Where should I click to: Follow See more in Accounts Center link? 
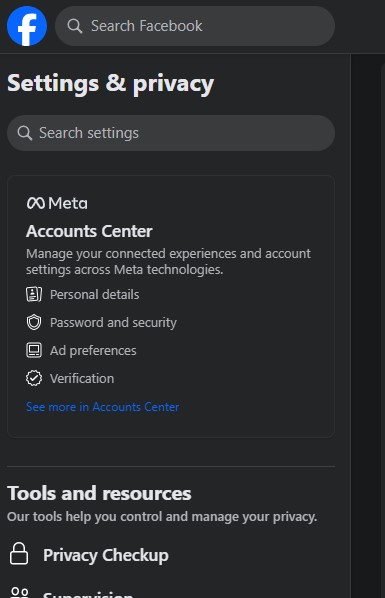tap(102, 407)
